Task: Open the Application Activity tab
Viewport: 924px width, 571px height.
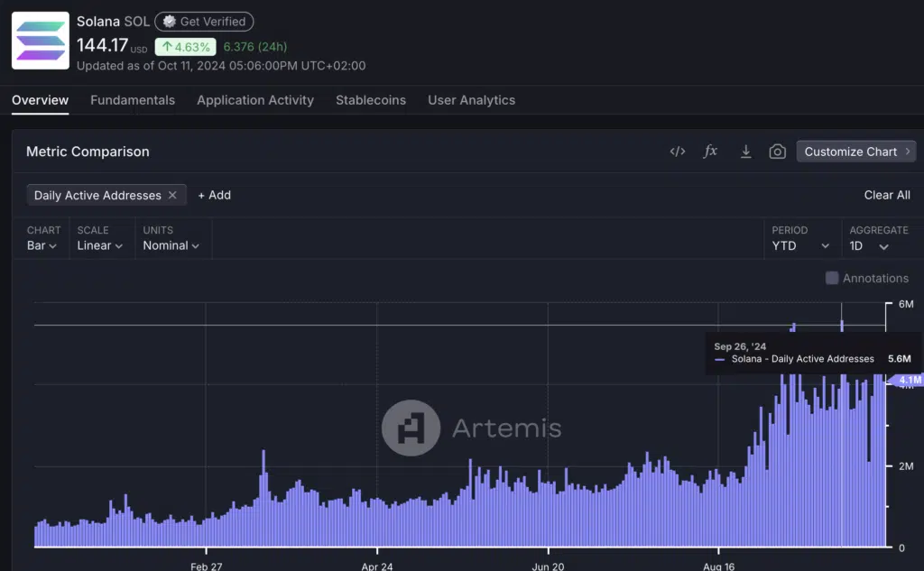Action: click(255, 100)
